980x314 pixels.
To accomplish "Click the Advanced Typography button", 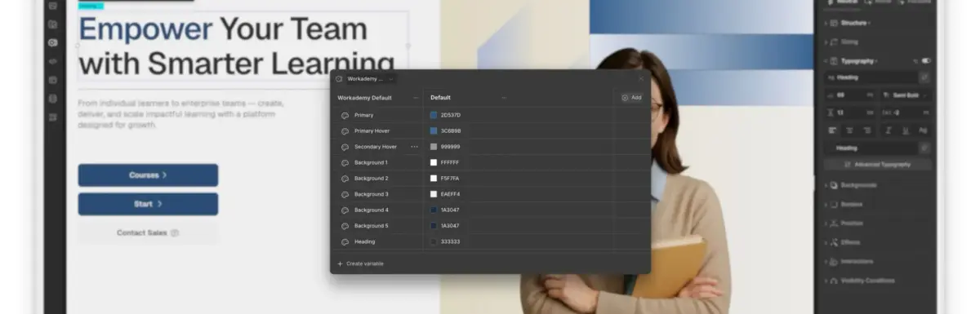I will click(877, 165).
